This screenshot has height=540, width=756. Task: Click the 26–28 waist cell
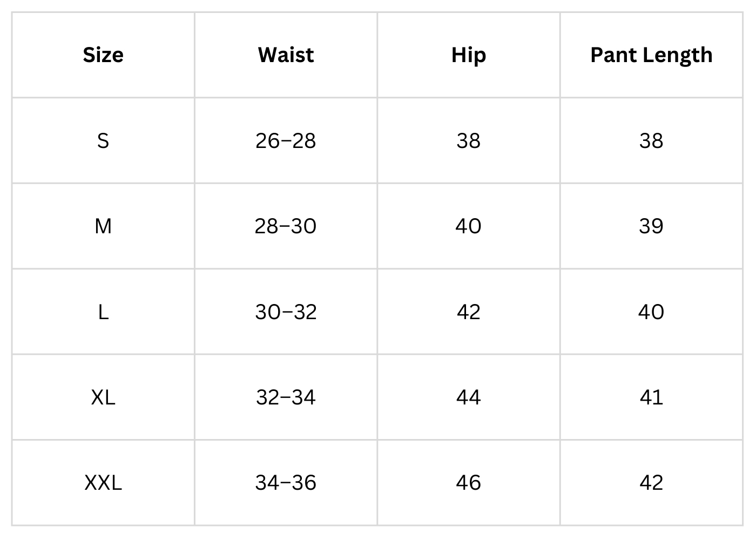(x=286, y=141)
